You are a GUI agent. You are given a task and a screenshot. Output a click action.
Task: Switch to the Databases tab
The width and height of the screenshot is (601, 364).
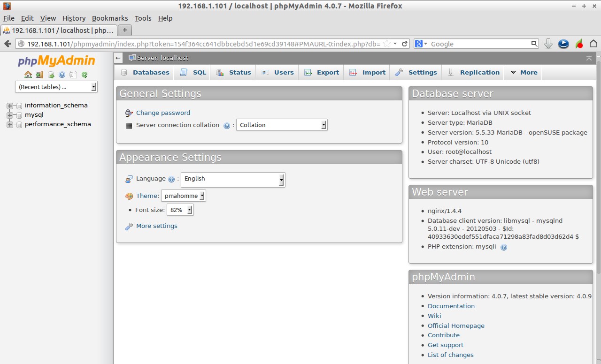coord(145,72)
